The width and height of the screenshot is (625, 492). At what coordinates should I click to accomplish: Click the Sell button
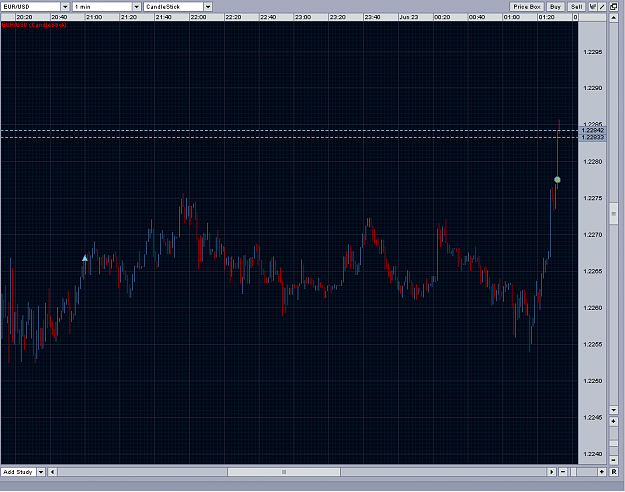576,6
